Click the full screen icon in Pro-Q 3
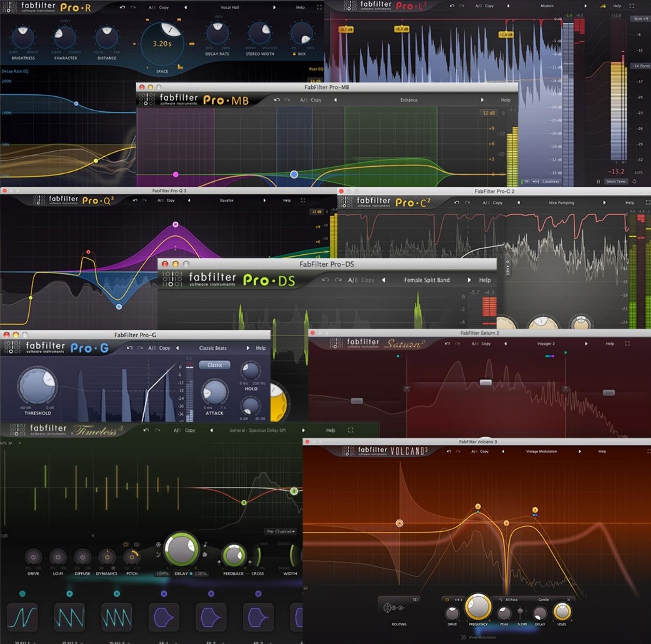The image size is (651, 644). pos(303,200)
